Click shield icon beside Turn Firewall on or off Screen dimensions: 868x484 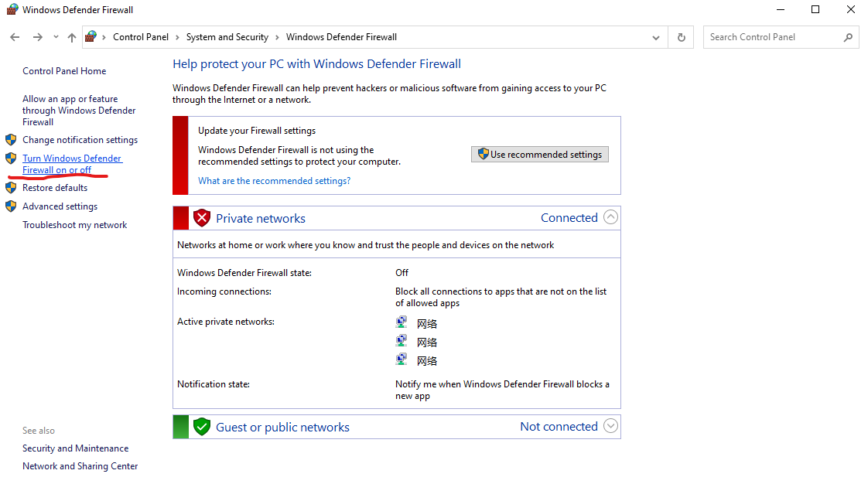point(11,158)
